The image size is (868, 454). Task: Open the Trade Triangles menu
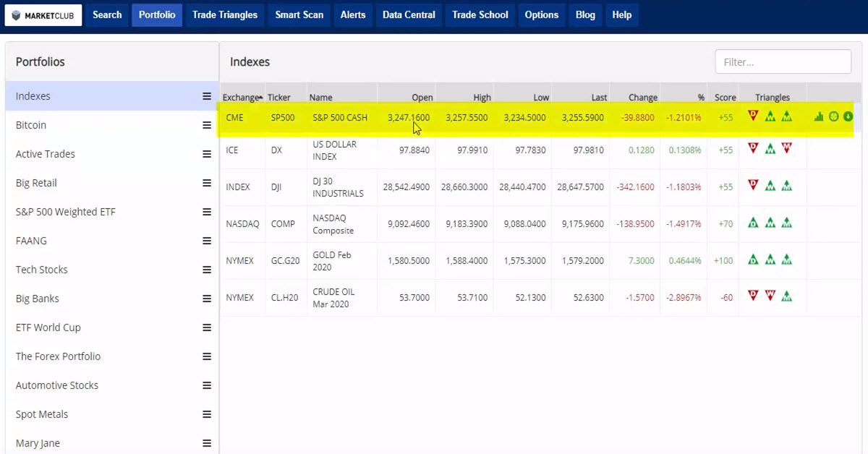pyautogui.click(x=224, y=15)
